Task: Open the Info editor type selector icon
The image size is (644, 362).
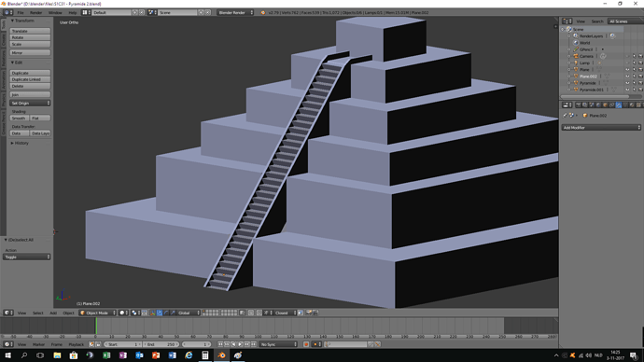Action: point(7,13)
